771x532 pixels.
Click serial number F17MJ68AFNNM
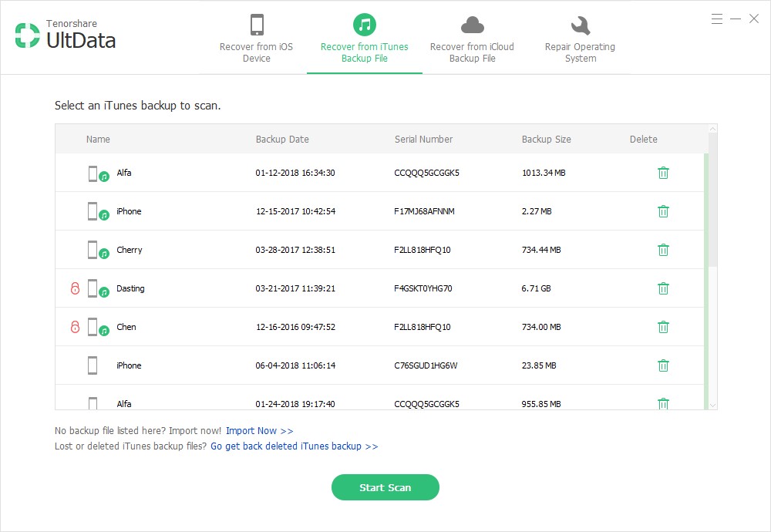coord(424,211)
